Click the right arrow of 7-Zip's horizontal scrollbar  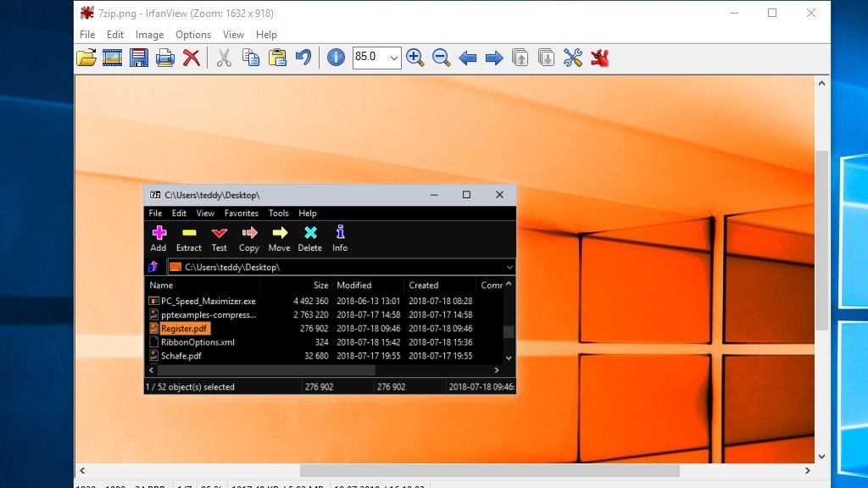tap(497, 370)
